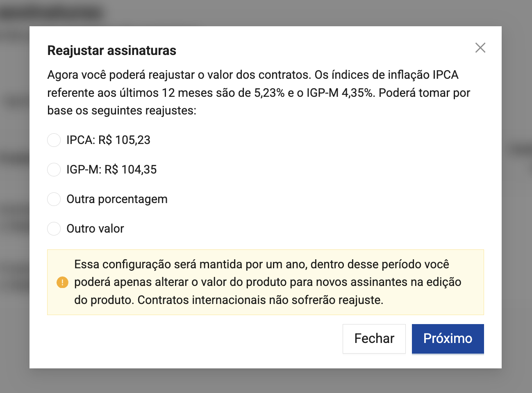Choose the IGP-M radio option
Image resolution: width=532 pixels, height=393 pixels.
[x=54, y=170]
